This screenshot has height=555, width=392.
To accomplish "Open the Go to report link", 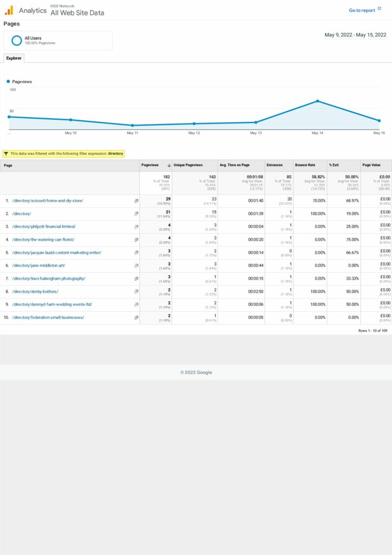I will pyautogui.click(x=362, y=10).
